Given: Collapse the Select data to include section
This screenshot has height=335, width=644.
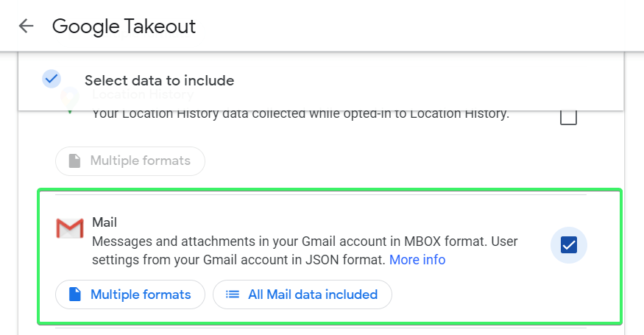Looking at the screenshot, I should [x=159, y=81].
